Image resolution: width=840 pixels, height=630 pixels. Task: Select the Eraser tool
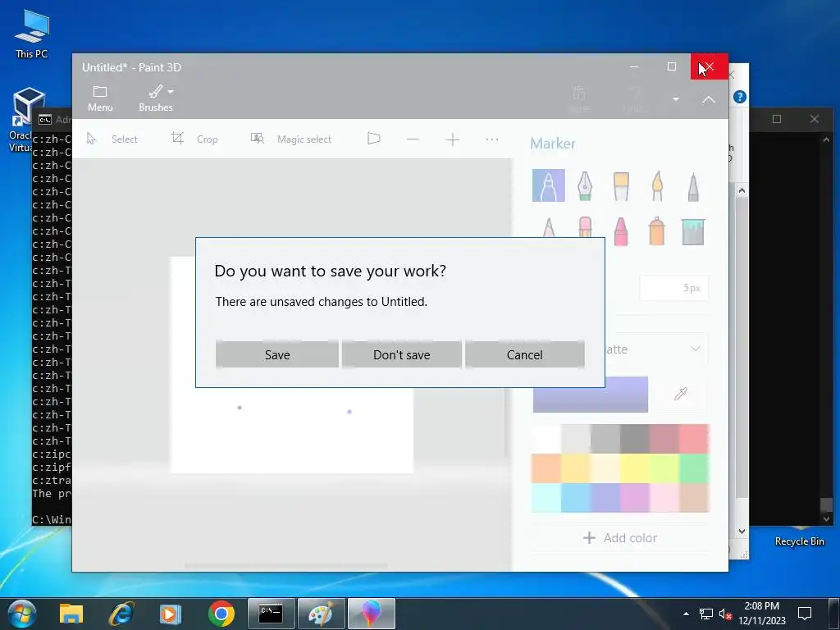pyautogui.click(x=584, y=227)
